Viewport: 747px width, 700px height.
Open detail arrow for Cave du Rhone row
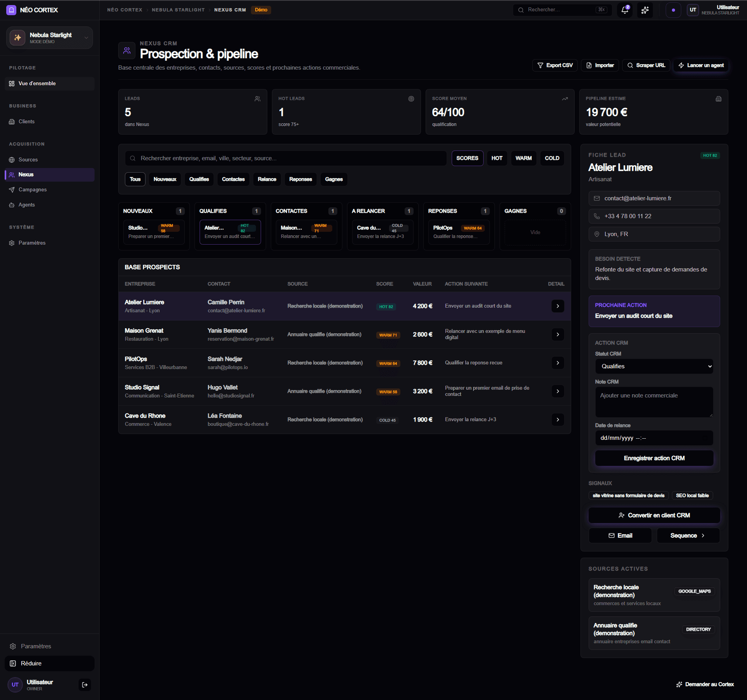558,420
